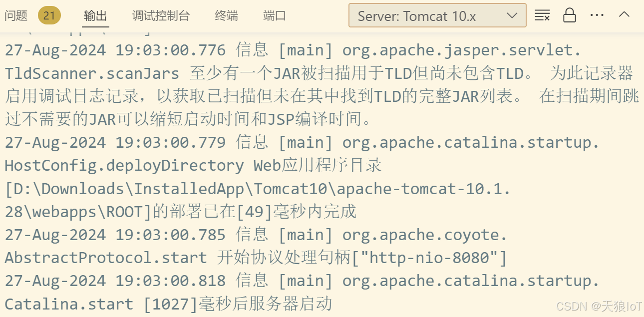Switch to the 终端 tab
The width and height of the screenshot is (644, 317).
227,16
